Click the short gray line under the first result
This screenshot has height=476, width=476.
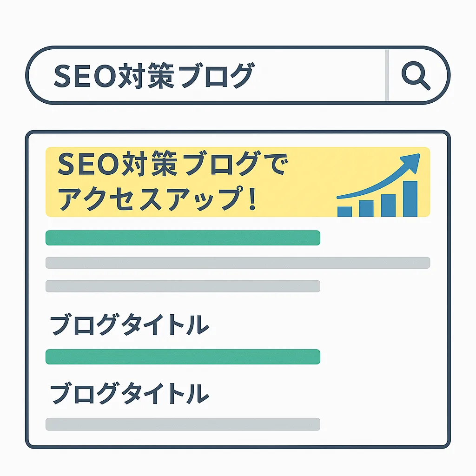tap(183, 286)
